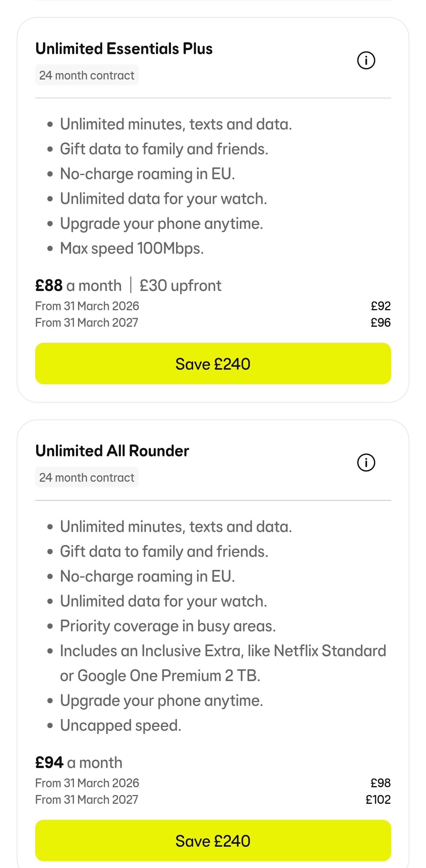Tap the £92 price from March 2026
Screen dimensions: 426x868
tap(380, 306)
